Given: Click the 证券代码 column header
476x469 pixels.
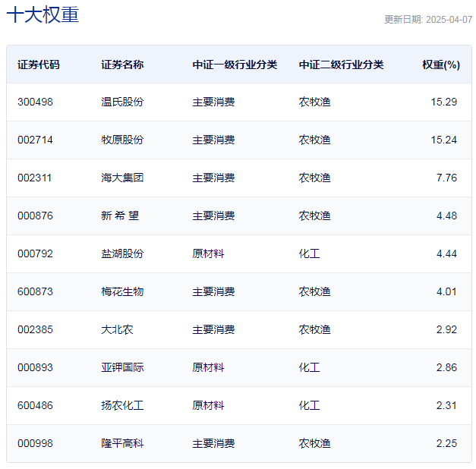Looking at the screenshot, I should [x=38, y=65].
